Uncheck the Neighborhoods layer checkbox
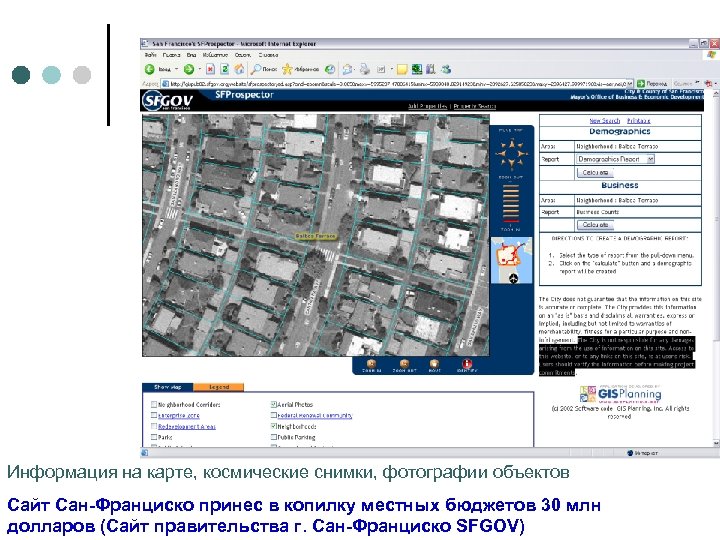 tap(274, 426)
